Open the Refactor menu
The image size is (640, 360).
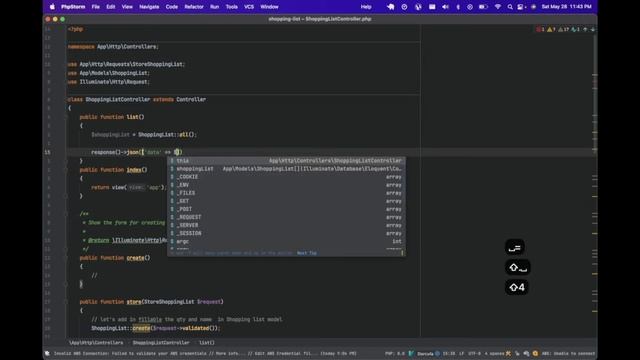194,7
